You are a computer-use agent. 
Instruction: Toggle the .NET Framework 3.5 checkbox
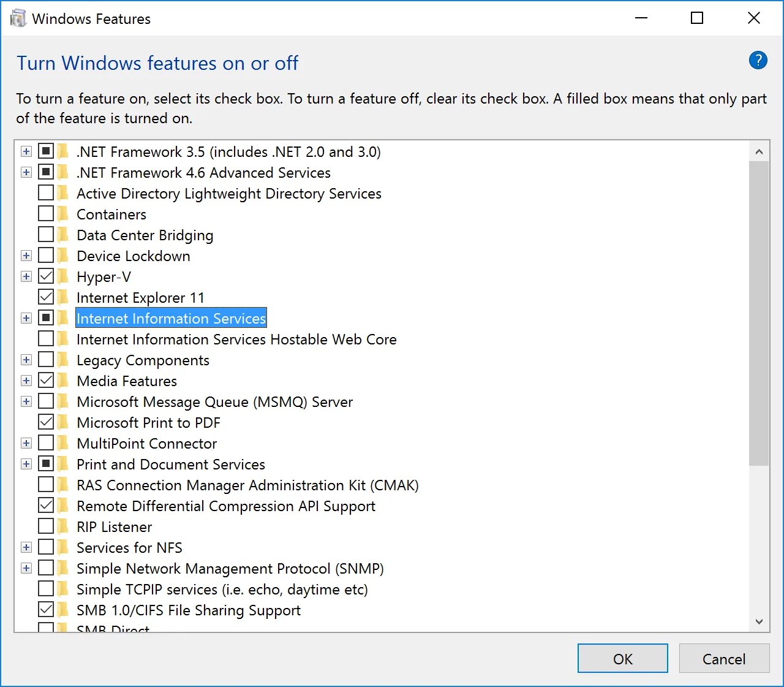(x=46, y=151)
